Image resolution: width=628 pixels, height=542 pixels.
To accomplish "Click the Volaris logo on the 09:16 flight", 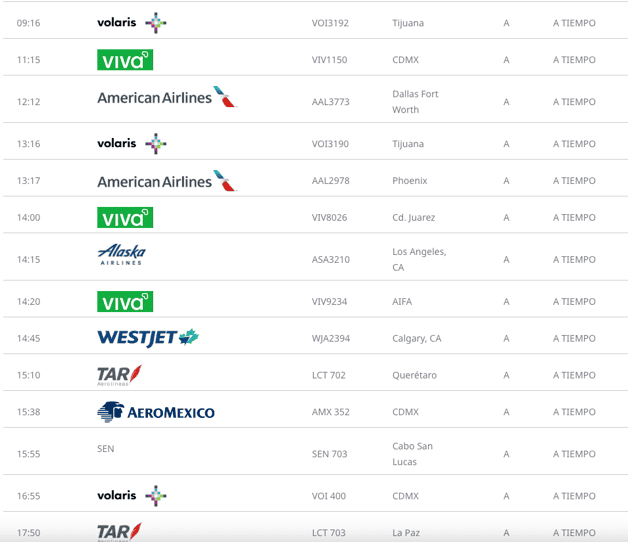I will [131, 22].
